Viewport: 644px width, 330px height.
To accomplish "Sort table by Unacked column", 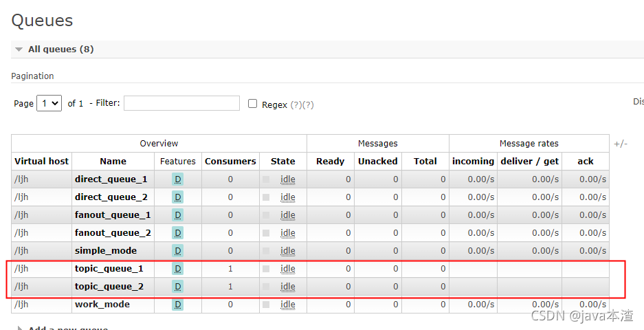I will (x=378, y=161).
